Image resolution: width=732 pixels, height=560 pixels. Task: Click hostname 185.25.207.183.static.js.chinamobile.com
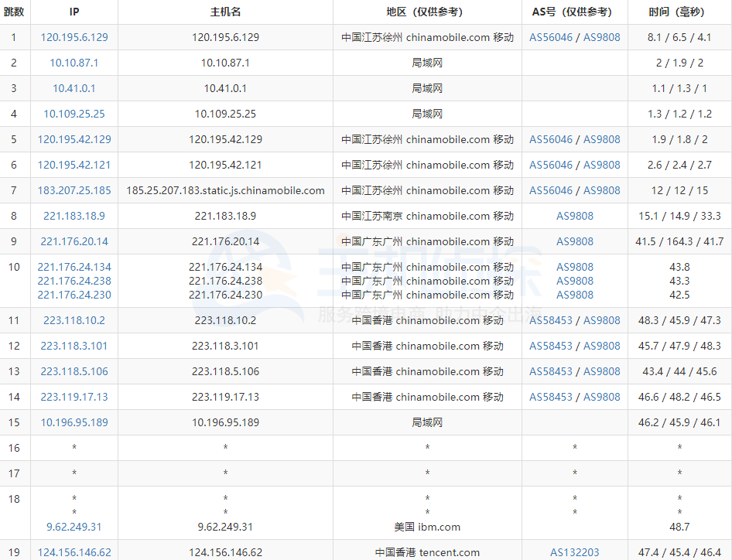pos(225,190)
